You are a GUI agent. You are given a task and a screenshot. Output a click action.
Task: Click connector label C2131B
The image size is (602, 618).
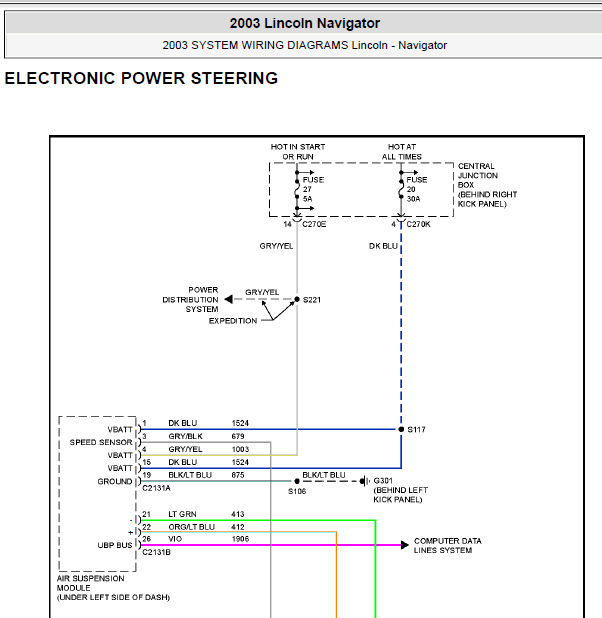click(x=156, y=552)
